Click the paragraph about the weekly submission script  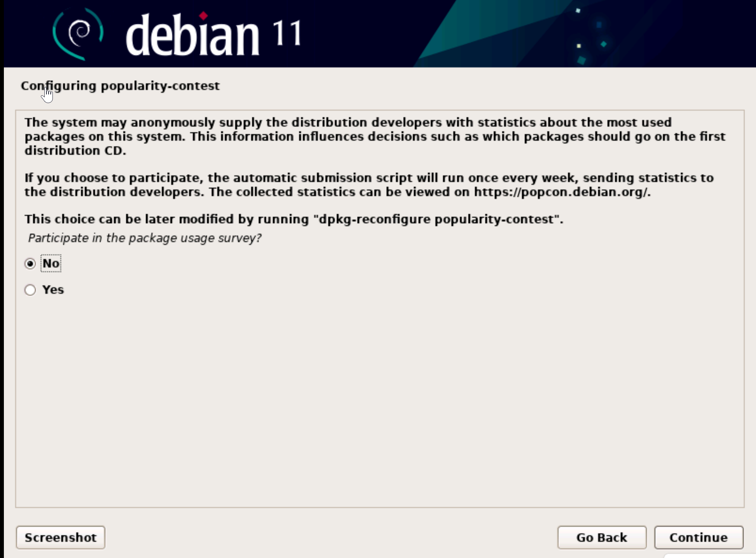(369, 185)
